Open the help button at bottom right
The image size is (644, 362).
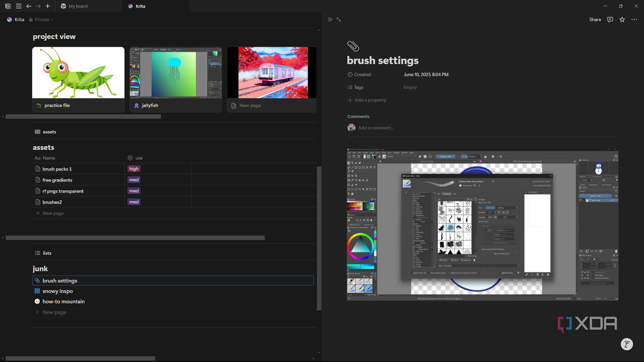pyautogui.click(x=627, y=344)
